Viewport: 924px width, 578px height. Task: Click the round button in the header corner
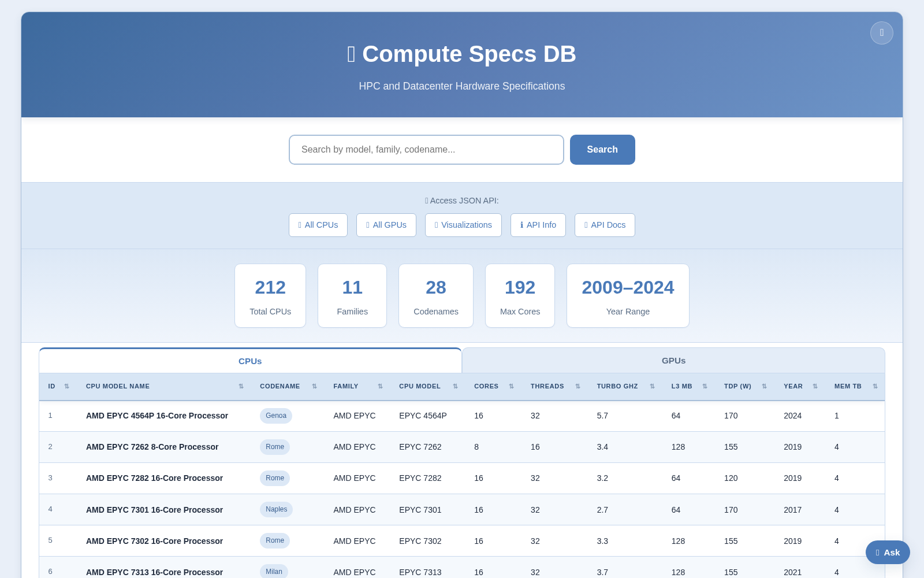click(x=881, y=33)
